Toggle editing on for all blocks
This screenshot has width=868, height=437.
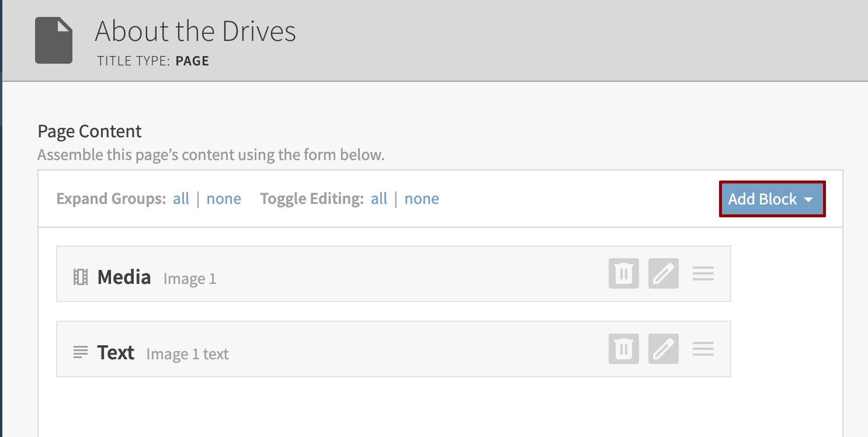coord(379,199)
